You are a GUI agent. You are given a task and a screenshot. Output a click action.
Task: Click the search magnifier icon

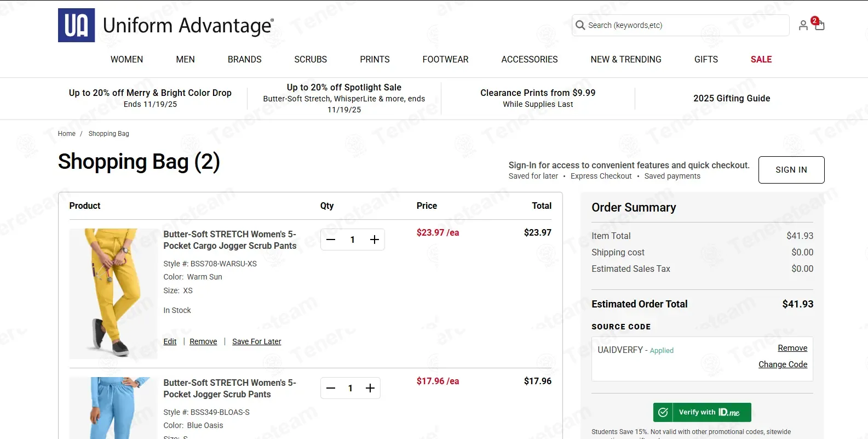click(580, 25)
